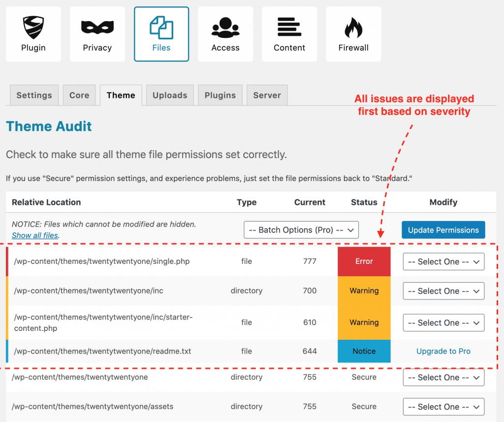Switch to the Plugins tab
This screenshot has width=504, height=422.
(x=220, y=95)
